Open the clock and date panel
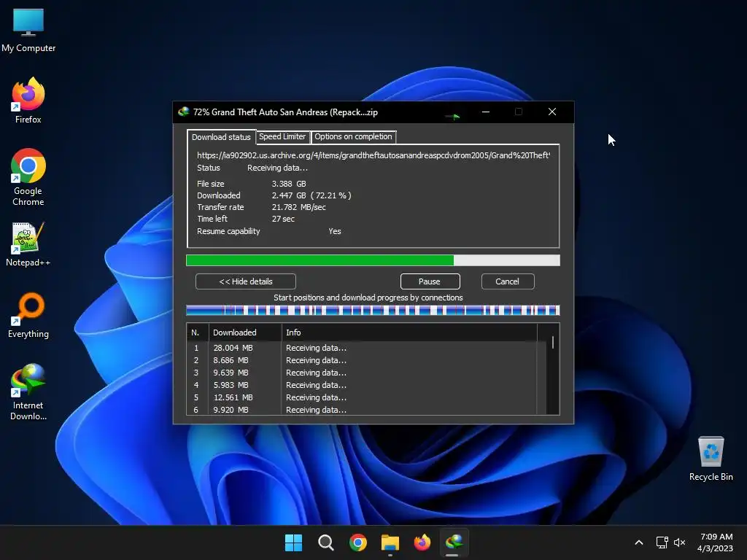Screen dimensions: 747x560 pos(715,542)
